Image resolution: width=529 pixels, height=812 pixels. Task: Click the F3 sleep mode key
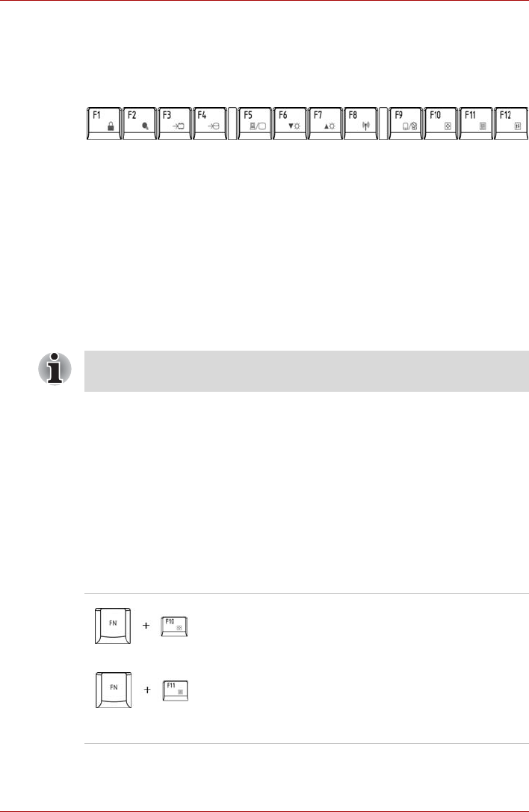pyautogui.click(x=174, y=122)
